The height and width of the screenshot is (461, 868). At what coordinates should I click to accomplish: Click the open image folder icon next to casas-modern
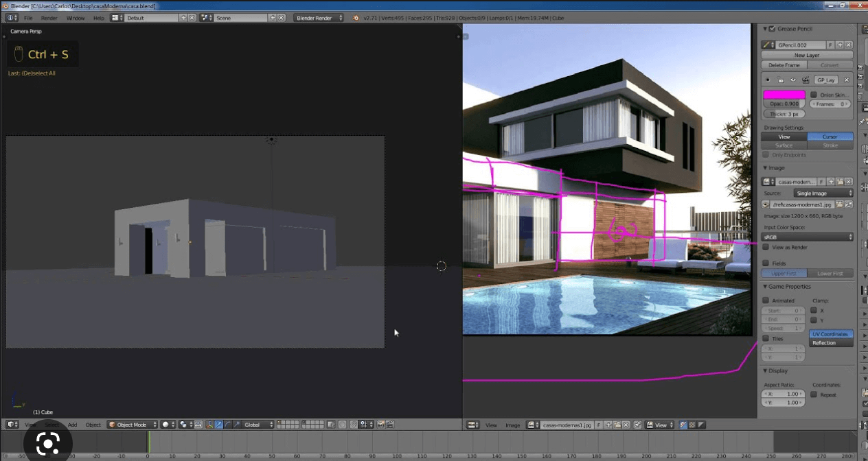839,182
